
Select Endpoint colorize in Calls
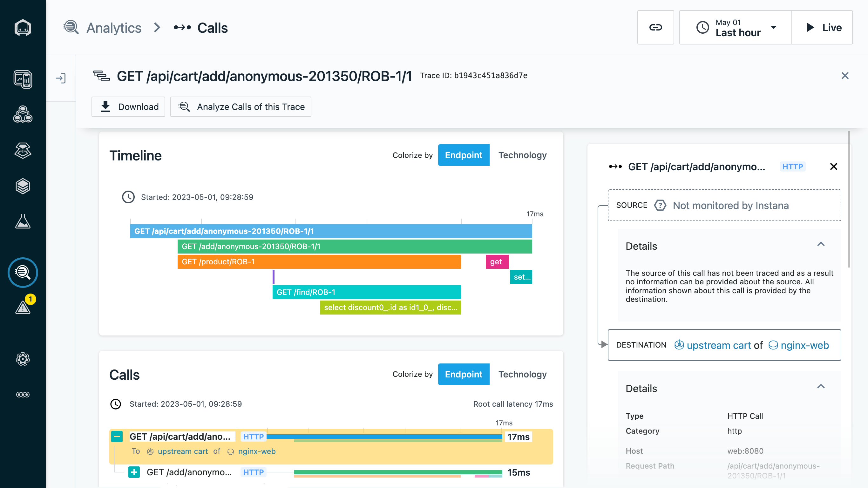pos(464,374)
